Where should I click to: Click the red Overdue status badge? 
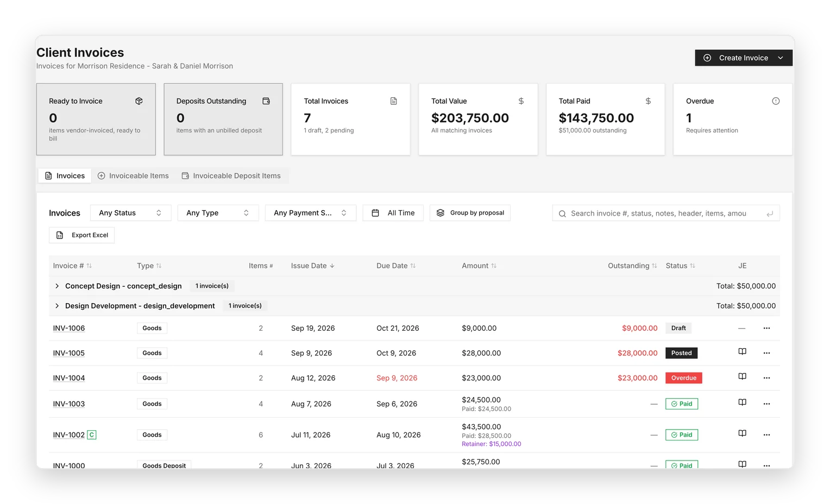(684, 378)
